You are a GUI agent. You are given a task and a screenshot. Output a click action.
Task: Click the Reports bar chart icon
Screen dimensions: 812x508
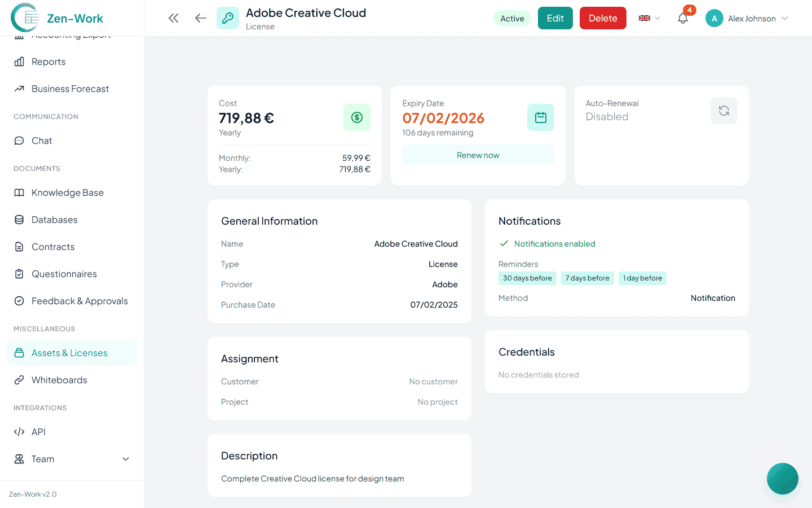(19, 62)
